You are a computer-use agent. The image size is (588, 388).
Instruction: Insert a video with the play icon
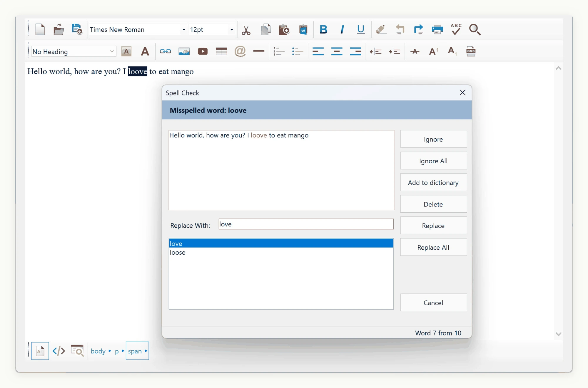click(x=203, y=51)
